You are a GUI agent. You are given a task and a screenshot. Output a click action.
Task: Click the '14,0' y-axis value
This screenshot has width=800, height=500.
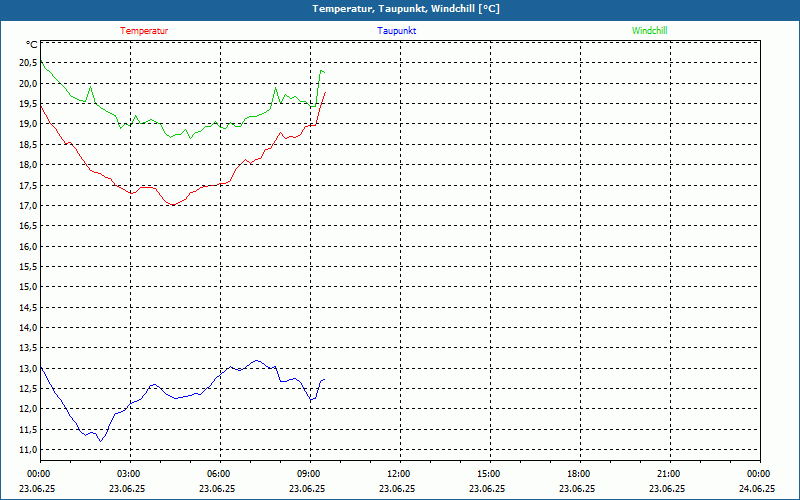(x=29, y=328)
